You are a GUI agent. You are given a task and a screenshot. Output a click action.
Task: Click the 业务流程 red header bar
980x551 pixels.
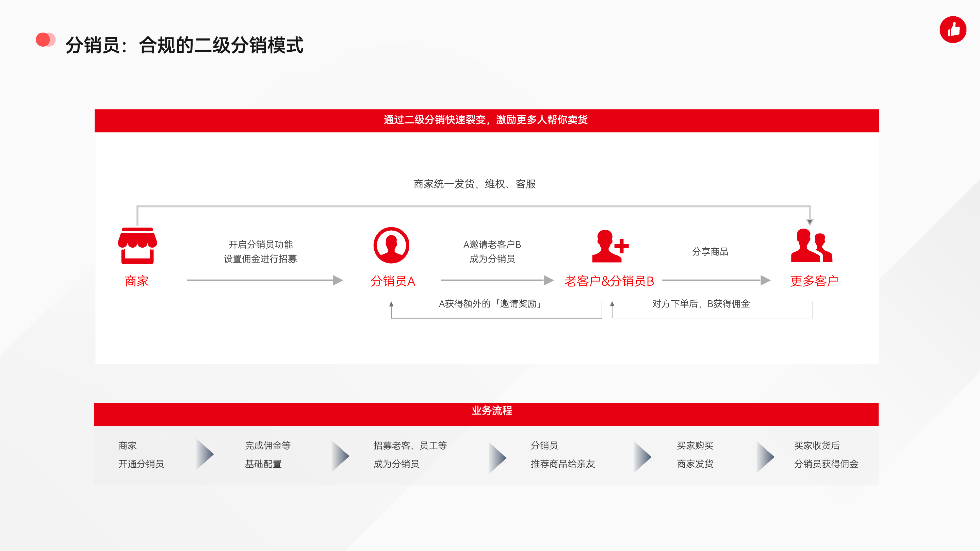(486, 414)
